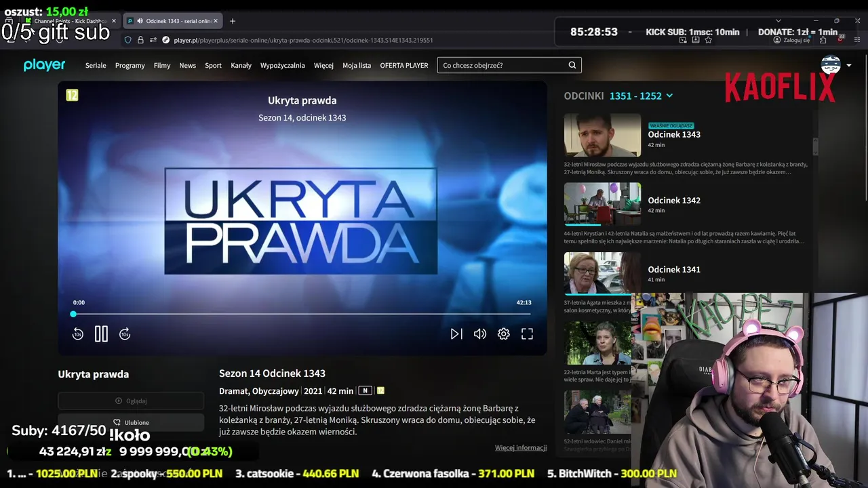Open the profile avatar menu
This screenshot has width=868, height=488.
[x=831, y=65]
